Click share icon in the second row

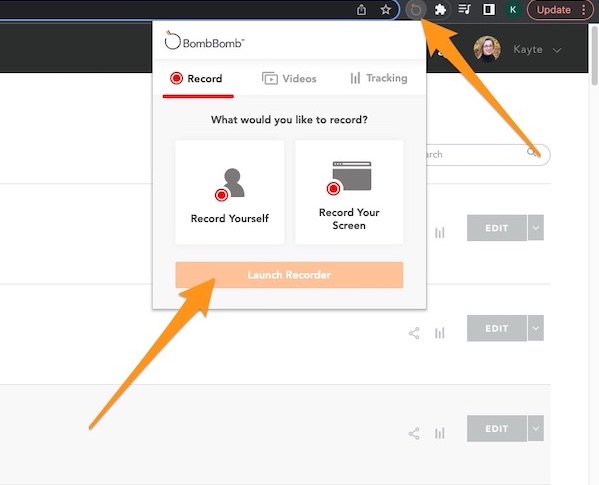[414, 333]
